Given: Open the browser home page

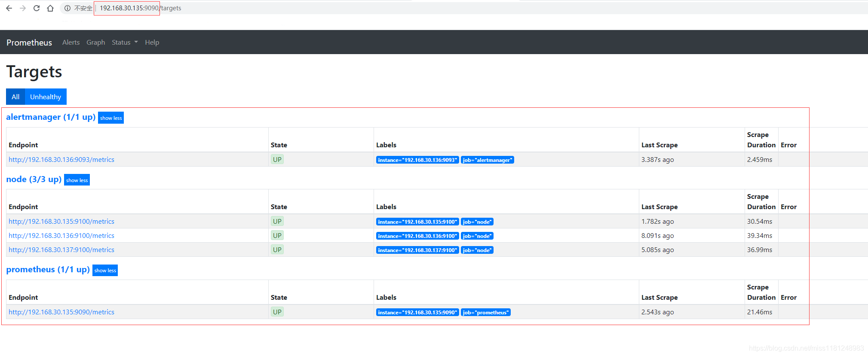Looking at the screenshot, I should tap(50, 8).
